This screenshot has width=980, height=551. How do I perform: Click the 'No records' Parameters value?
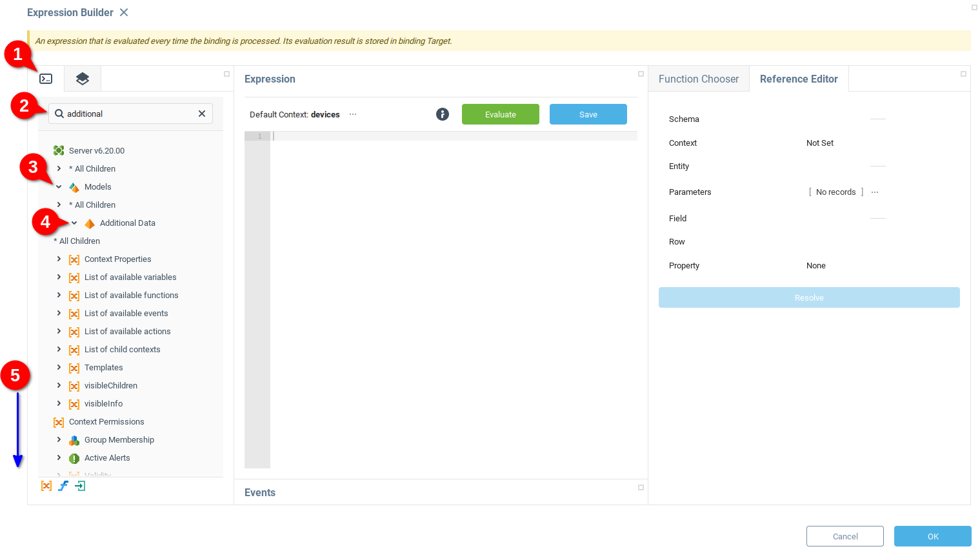point(835,192)
